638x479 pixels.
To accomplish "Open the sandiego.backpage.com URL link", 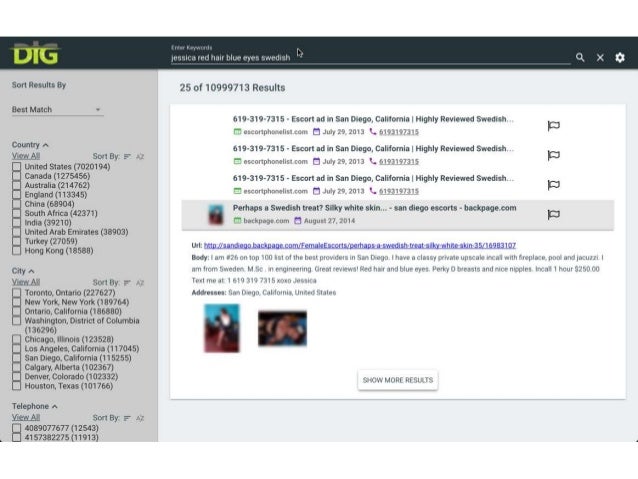I will (360, 245).
